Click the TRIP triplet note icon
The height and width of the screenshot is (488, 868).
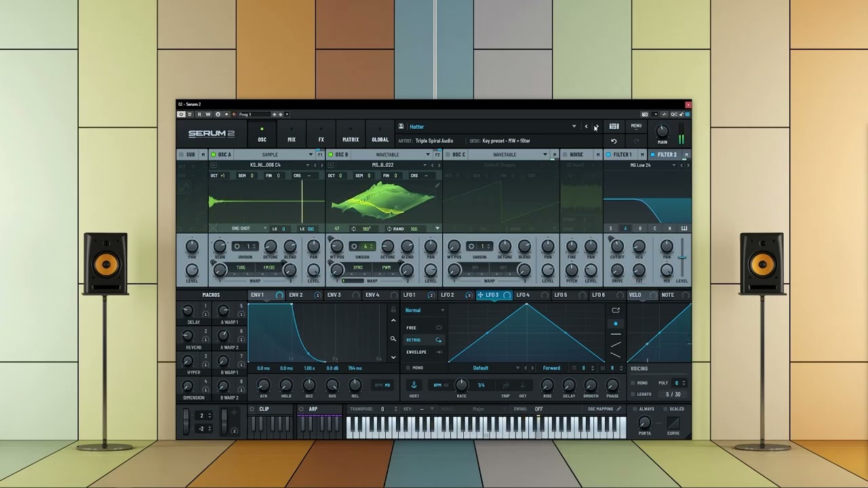pyautogui.click(x=505, y=385)
